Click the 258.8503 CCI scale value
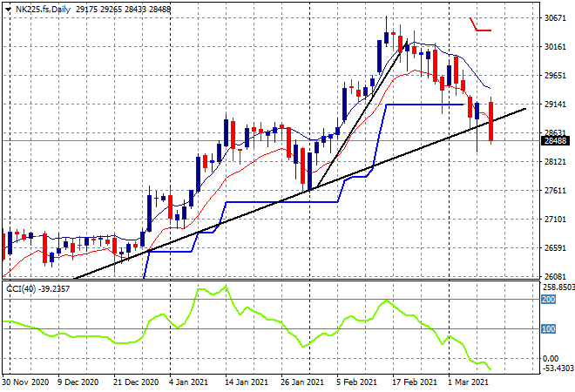This screenshot has width=575, height=392. click(558, 287)
